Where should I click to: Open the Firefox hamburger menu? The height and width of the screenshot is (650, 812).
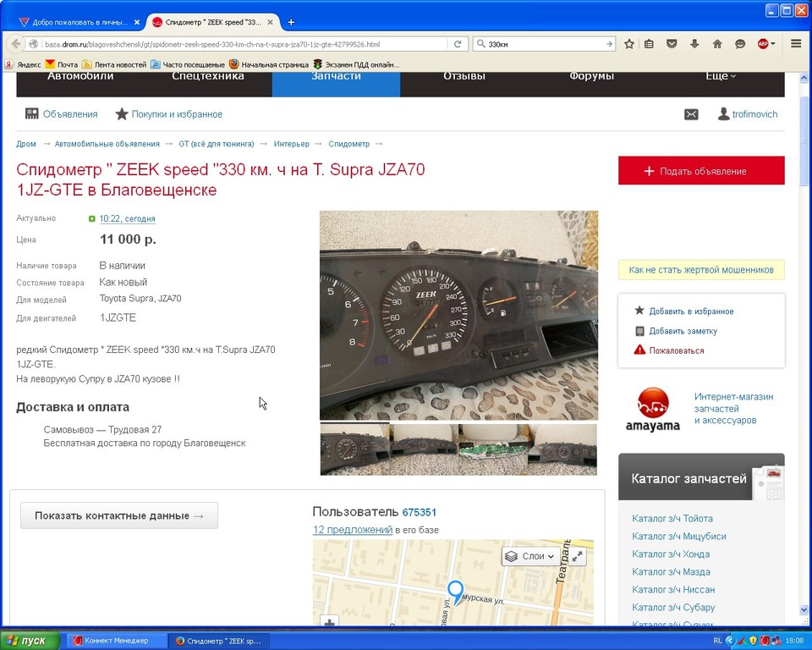(796, 44)
